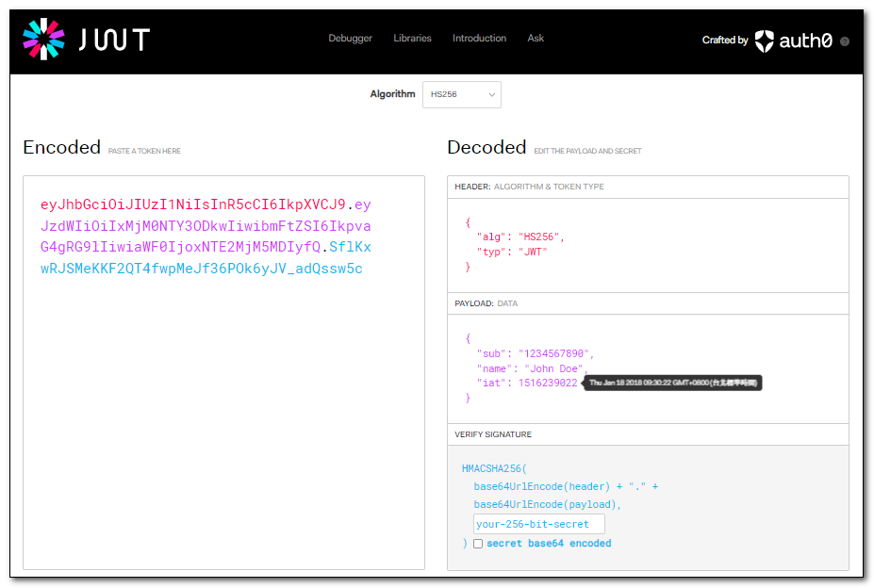This screenshot has height=588, width=874.
Task: Click the auth0 shield logo
Action: click(x=764, y=41)
